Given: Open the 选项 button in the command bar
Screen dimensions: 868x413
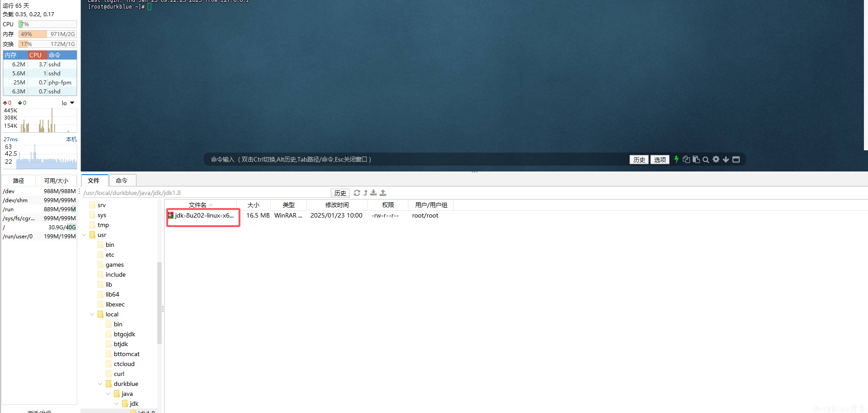Looking at the screenshot, I should 660,159.
